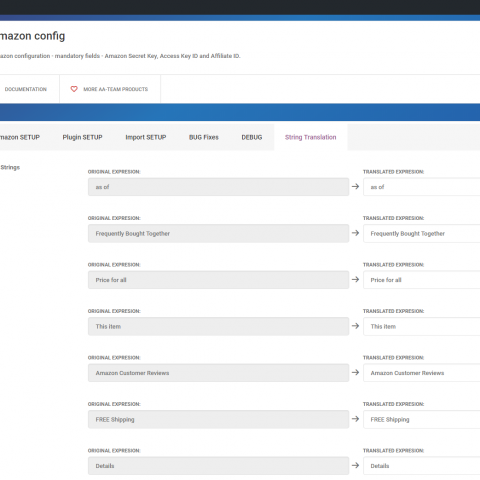Click arrow icon in 'Amazon Customer Reviews' row
Image resolution: width=480 pixels, height=480 pixels.
356,372
